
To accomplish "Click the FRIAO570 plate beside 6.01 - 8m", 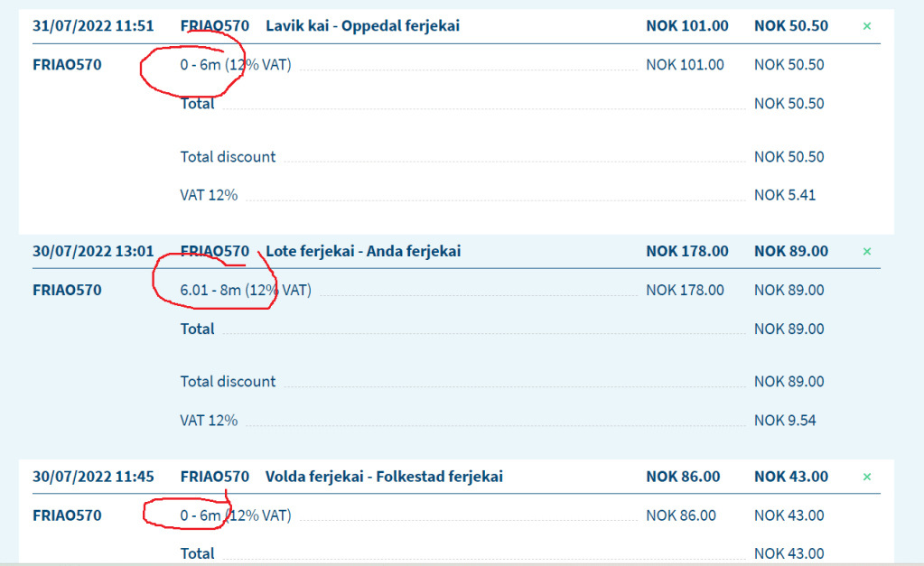I will pos(67,290).
